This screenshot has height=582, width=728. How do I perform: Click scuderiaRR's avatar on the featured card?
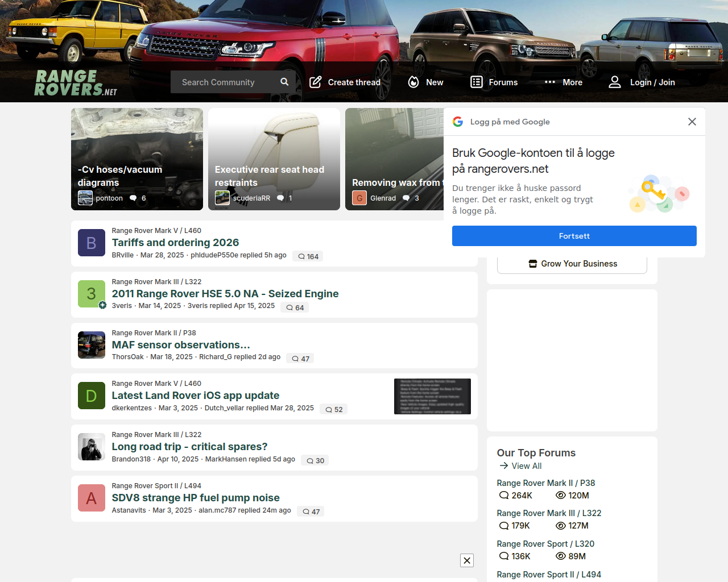tap(222, 198)
